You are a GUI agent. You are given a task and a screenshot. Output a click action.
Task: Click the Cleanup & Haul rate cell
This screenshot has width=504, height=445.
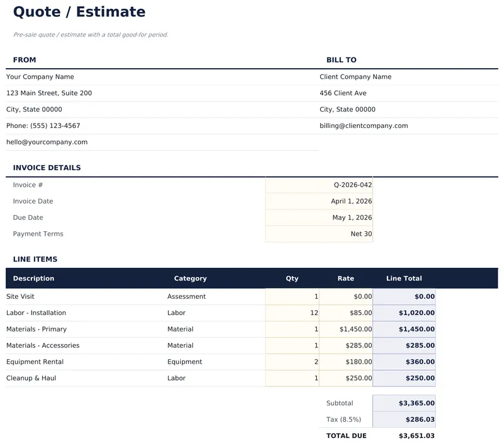[346, 379]
